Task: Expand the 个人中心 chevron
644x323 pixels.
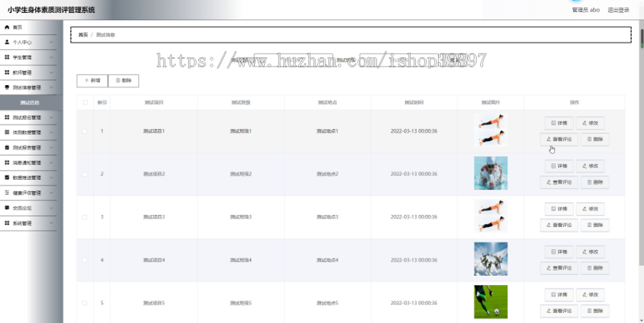Action: pyautogui.click(x=52, y=42)
